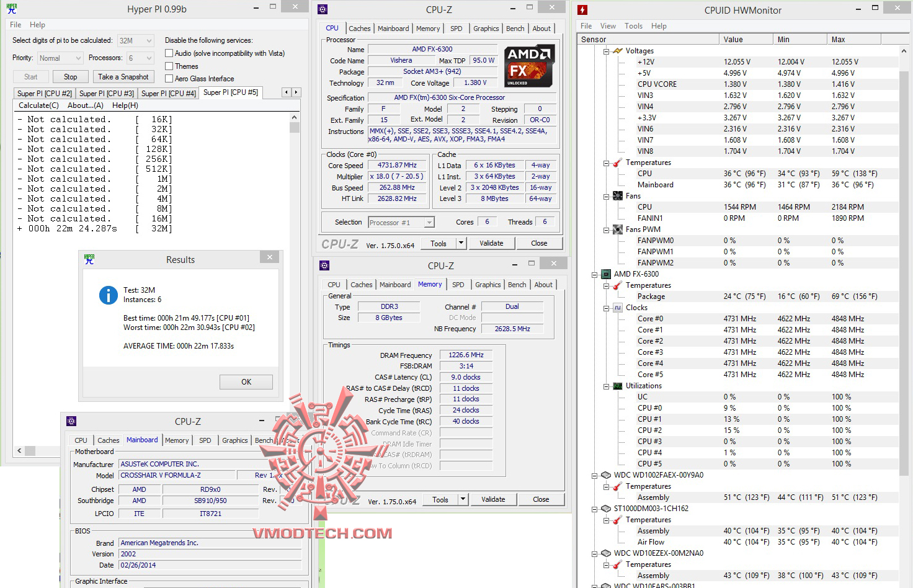
Task: Click the thermometer icon under ST1000DM003 drive
Action: click(x=618, y=520)
